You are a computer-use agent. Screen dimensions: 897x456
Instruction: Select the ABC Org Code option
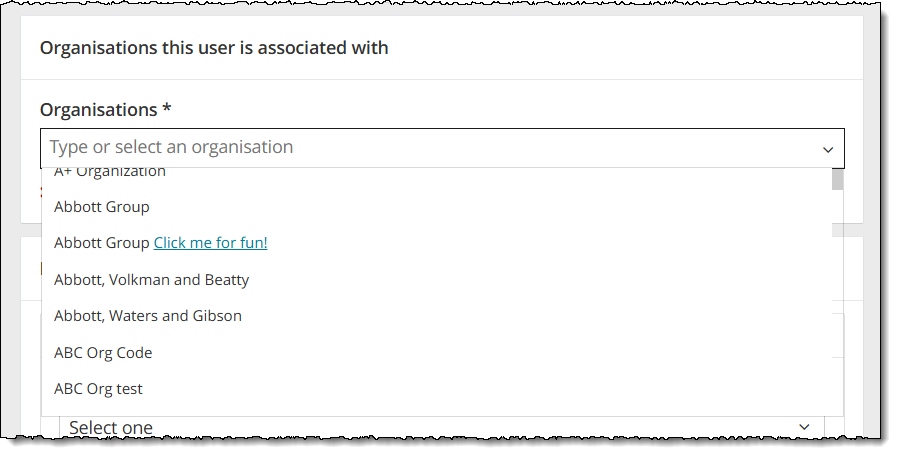coord(103,353)
